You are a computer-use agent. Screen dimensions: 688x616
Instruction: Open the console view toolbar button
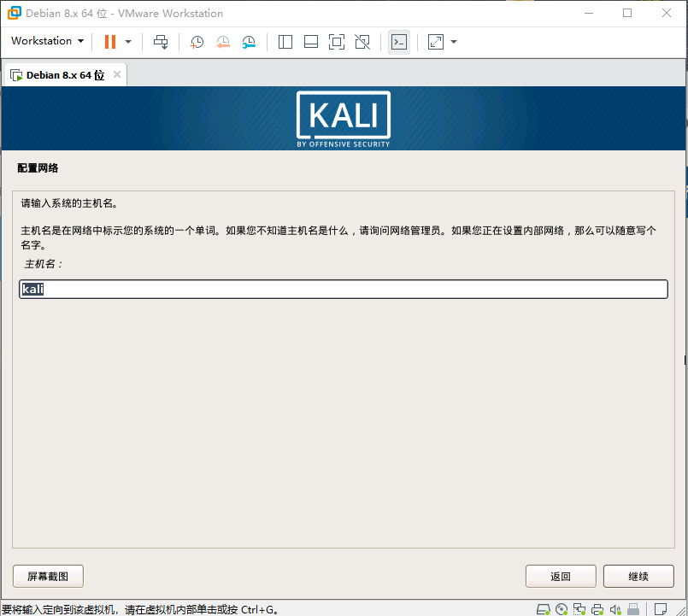click(399, 42)
